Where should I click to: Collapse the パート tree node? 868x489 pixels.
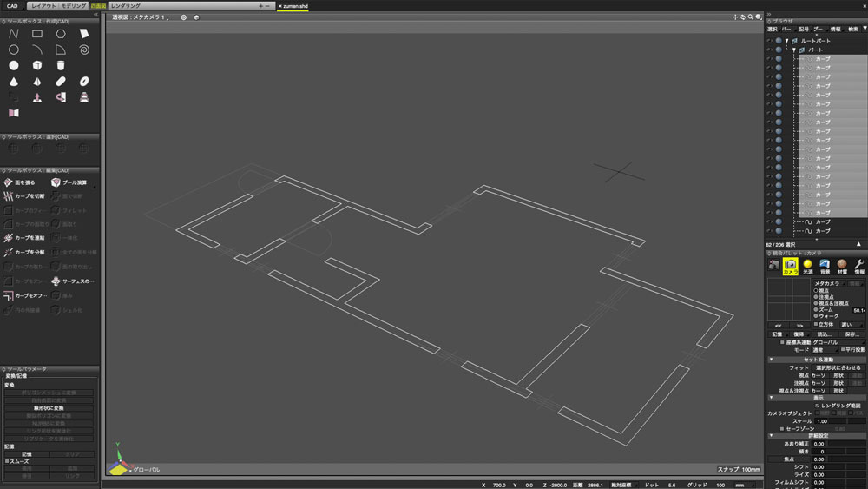pos(794,50)
